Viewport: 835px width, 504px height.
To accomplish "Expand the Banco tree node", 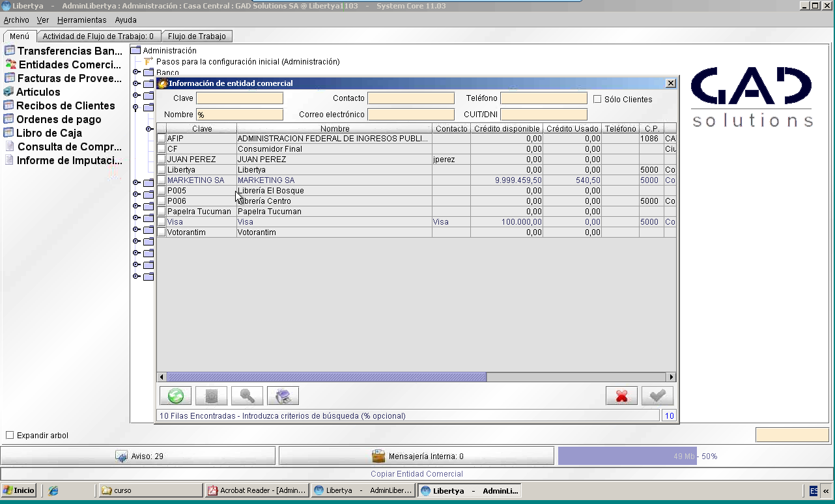I will pos(136,72).
